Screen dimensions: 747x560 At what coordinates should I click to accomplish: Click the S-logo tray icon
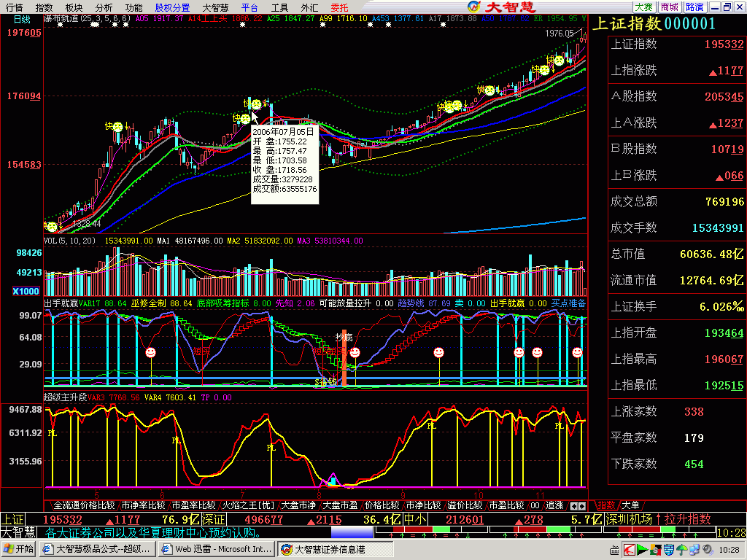point(656,550)
